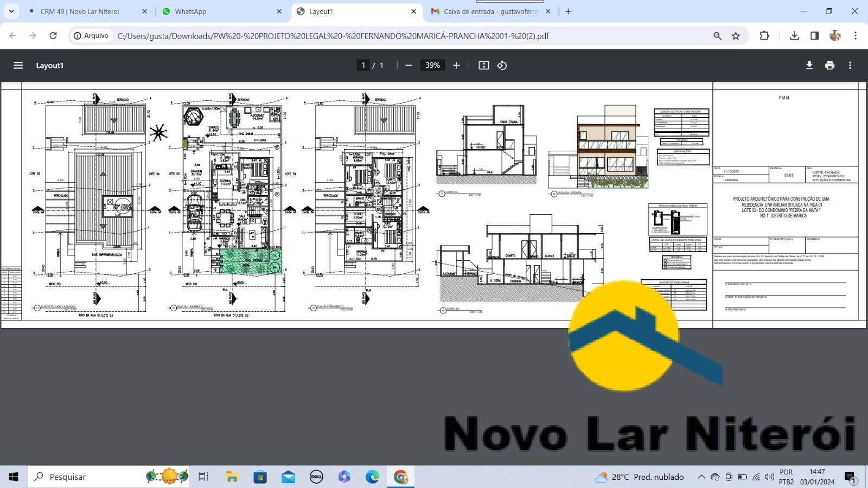Viewport: 868px width, 488px height.
Task: Bookmark this tab with the star icon
Action: click(736, 36)
